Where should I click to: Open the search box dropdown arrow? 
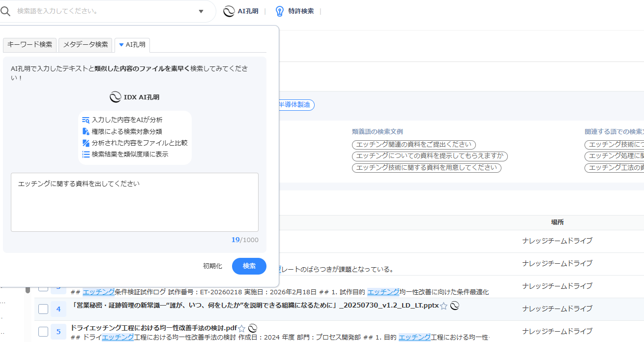point(201,11)
